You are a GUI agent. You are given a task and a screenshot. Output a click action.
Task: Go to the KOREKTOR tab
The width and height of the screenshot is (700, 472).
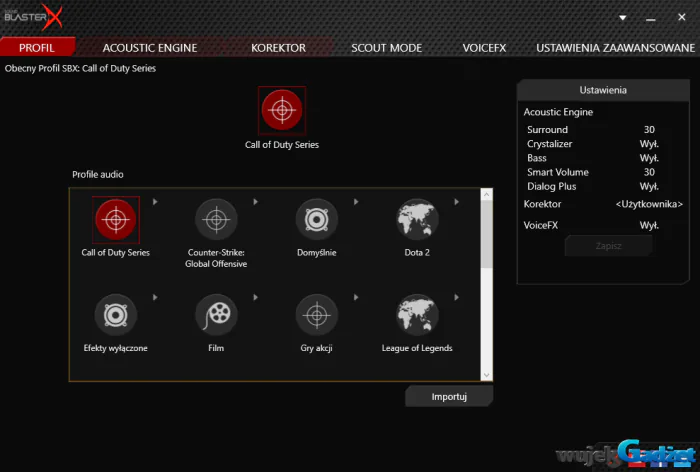point(278,48)
